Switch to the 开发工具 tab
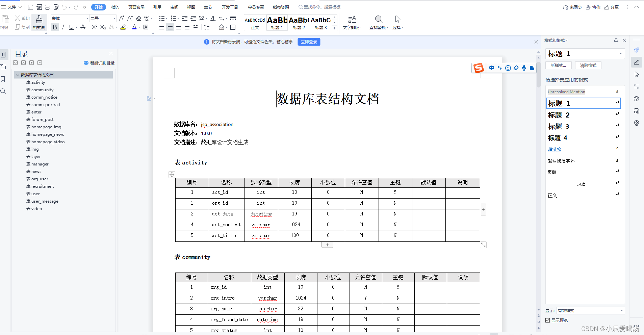 tap(230, 7)
